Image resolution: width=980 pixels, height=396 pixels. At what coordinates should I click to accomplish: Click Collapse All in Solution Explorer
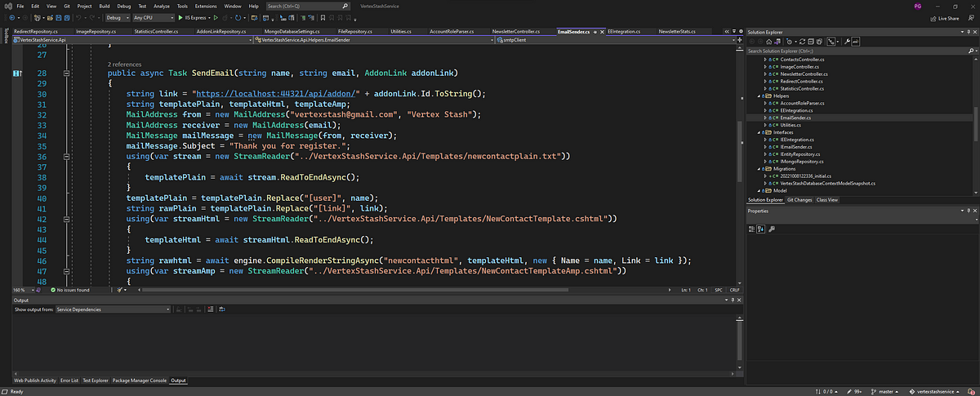(811, 42)
